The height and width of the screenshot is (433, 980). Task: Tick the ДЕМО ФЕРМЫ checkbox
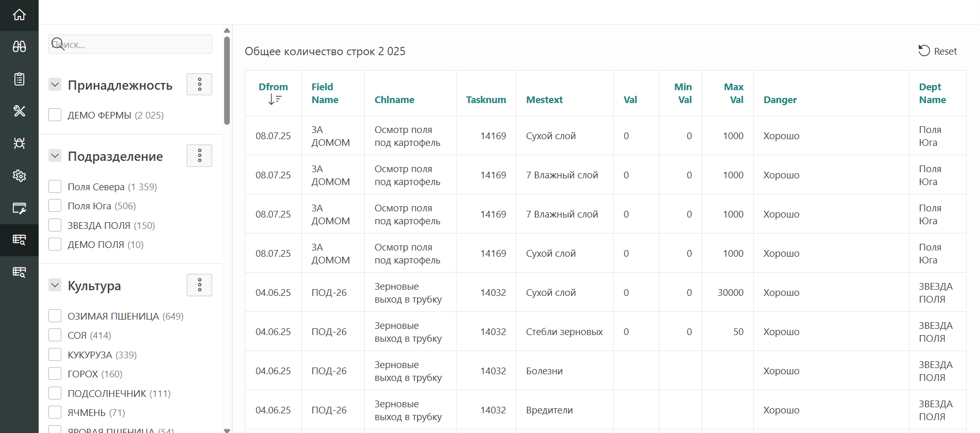click(x=55, y=115)
